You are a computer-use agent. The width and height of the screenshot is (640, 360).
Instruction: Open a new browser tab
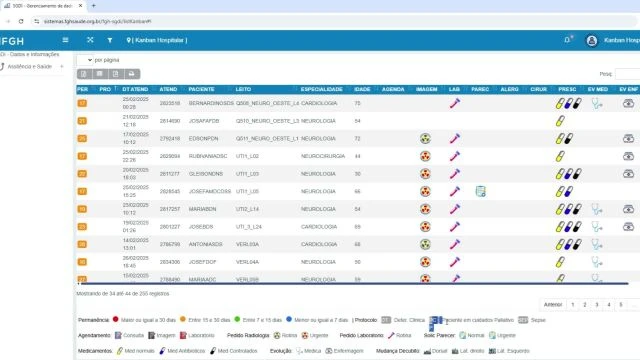pos(93,6)
